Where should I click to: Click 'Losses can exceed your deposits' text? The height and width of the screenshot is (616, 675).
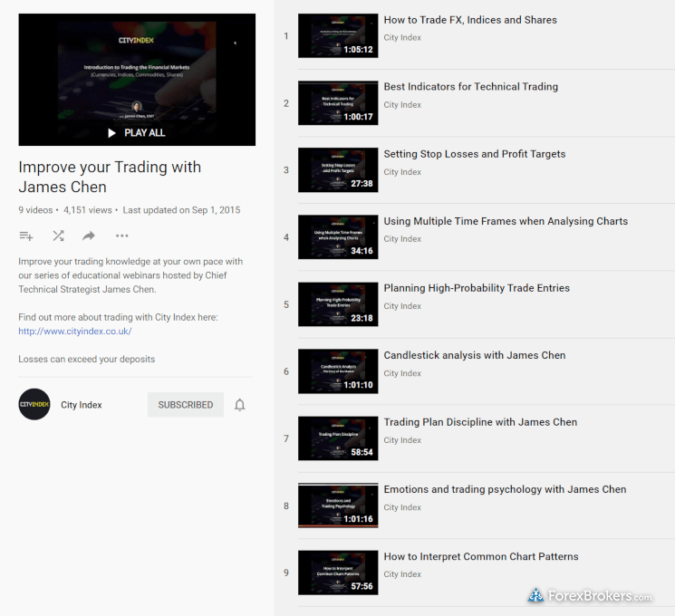pyautogui.click(x=87, y=359)
